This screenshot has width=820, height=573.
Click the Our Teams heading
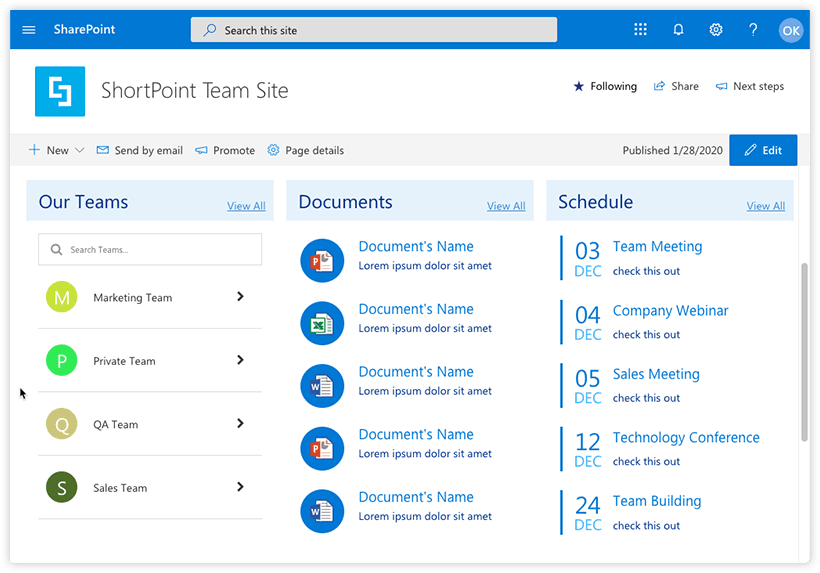pos(83,202)
